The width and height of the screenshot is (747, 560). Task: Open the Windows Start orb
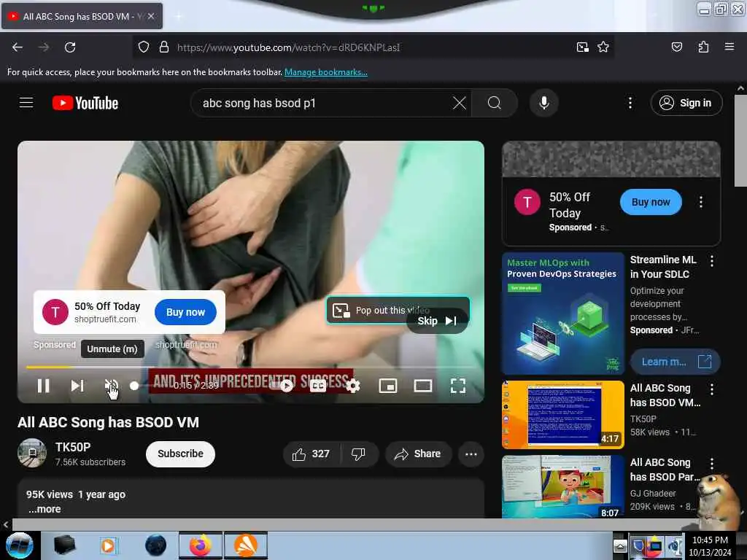[19, 545]
